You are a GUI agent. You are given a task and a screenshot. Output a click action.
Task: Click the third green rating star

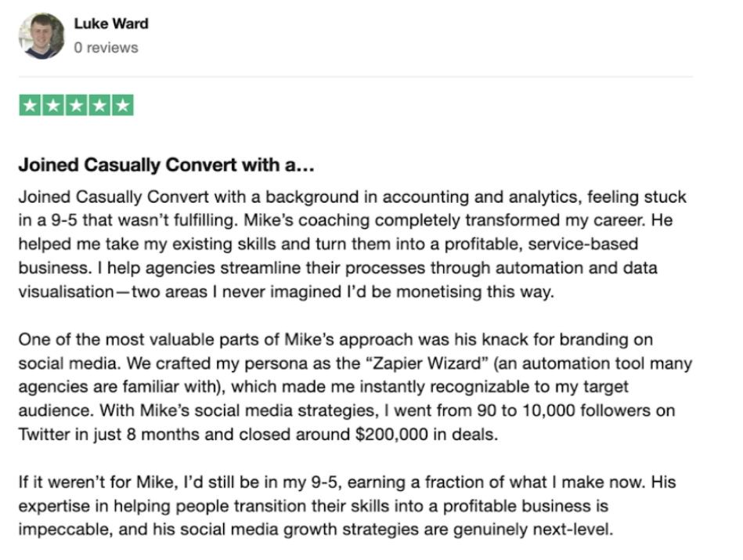[76, 105]
